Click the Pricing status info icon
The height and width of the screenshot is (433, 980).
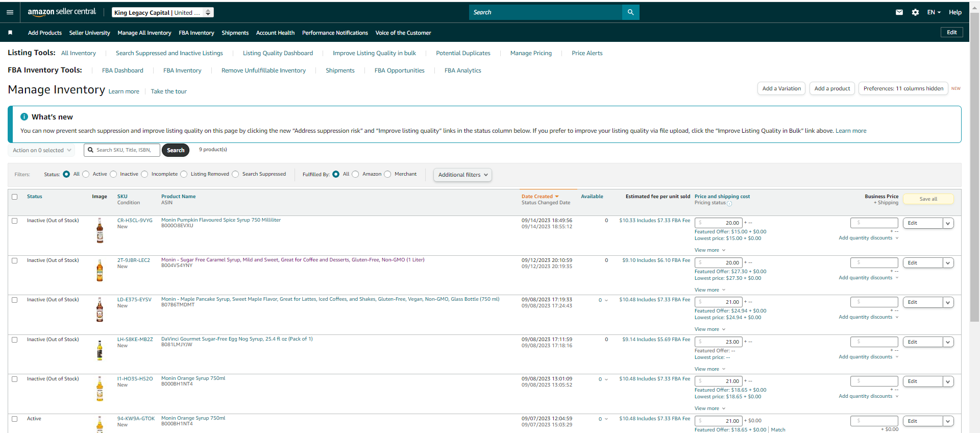tap(729, 204)
